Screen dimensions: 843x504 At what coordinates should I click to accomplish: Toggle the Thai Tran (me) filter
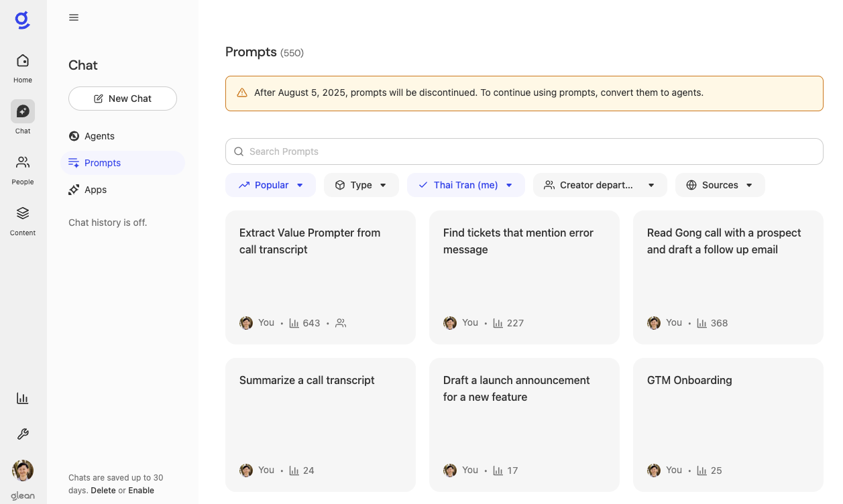click(x=465, y=185)
